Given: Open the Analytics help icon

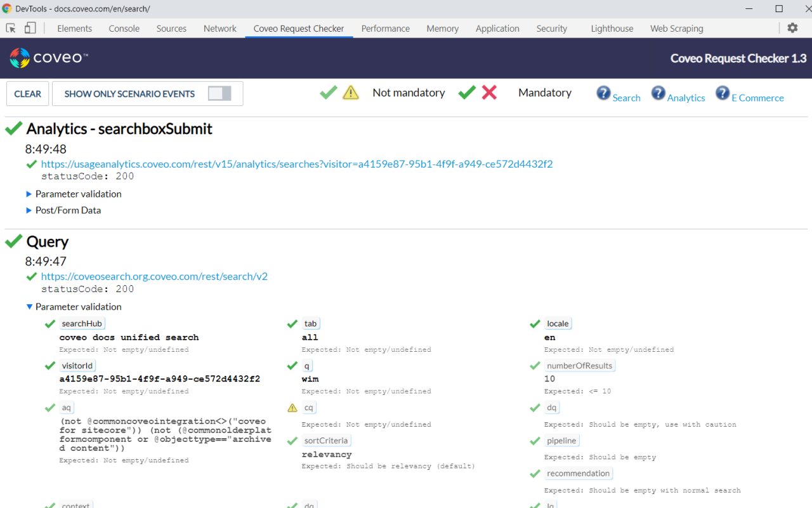Looking at the screenshot, I should (x=658, y=93).
